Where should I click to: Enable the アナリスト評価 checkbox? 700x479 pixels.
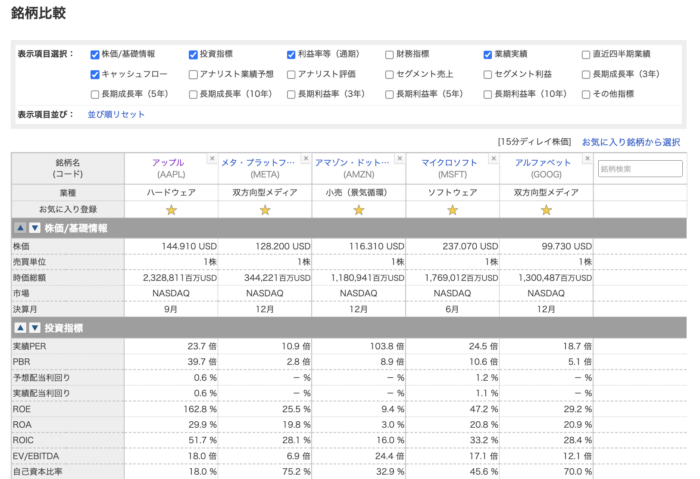pyautogui.click(x=291, y=75)
